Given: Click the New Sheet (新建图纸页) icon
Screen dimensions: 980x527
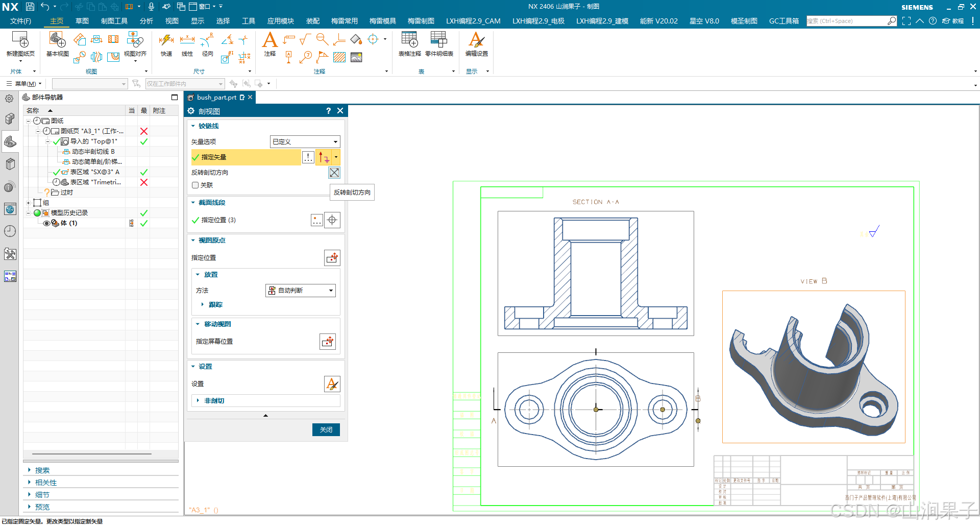Looking at the screenshot, I should [20, 40].
